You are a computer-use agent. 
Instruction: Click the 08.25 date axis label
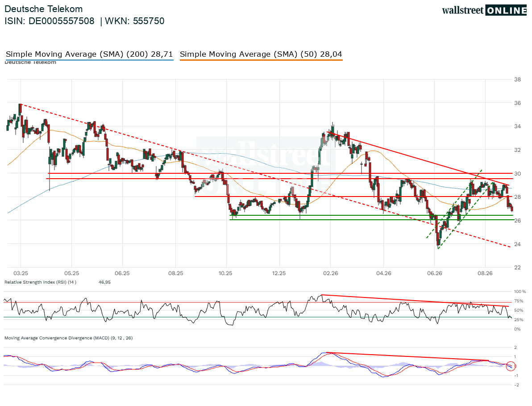coord(176,273)
